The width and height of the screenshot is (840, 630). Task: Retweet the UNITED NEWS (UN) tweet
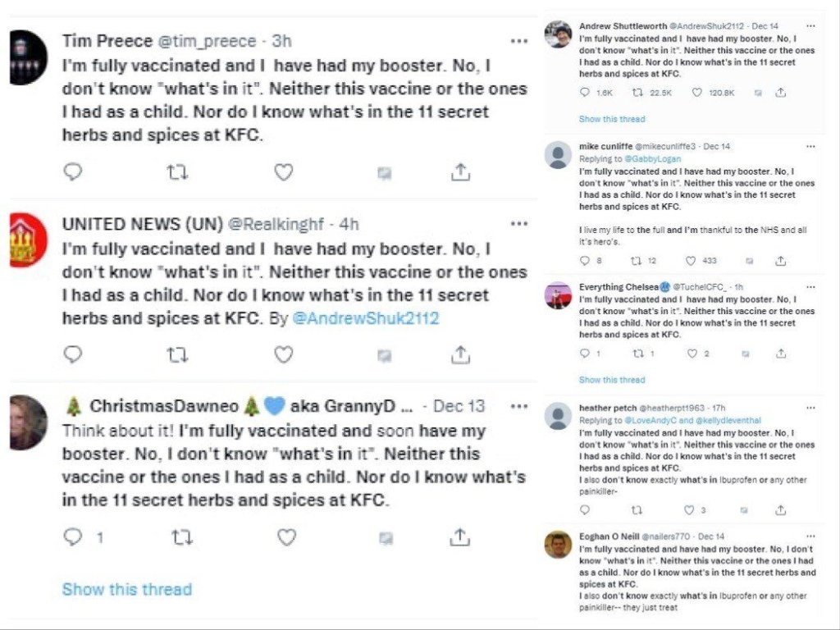point(177,354)
